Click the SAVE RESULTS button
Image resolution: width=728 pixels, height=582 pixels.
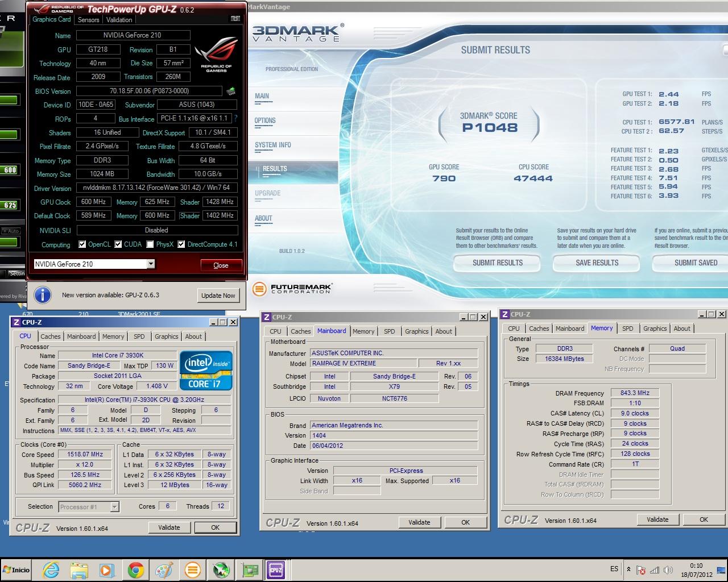pos(597,263)
